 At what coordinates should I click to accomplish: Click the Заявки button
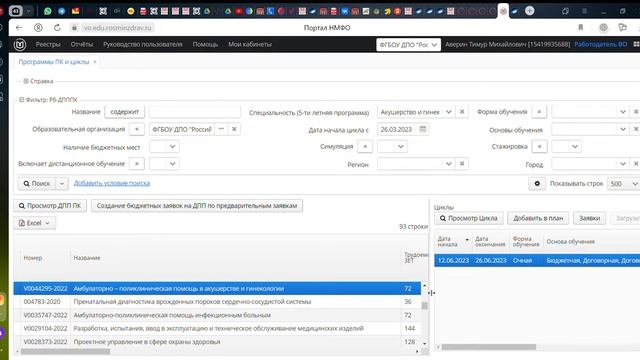tap(589, 218)
